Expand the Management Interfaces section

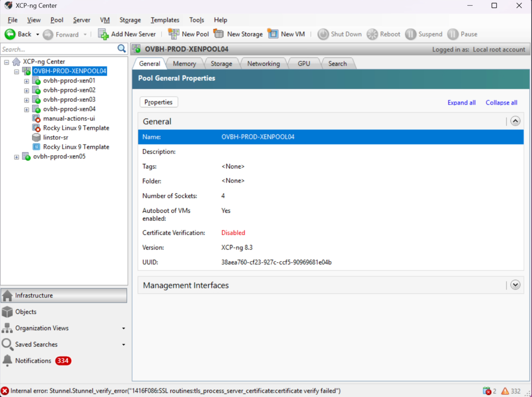[515, 285]
